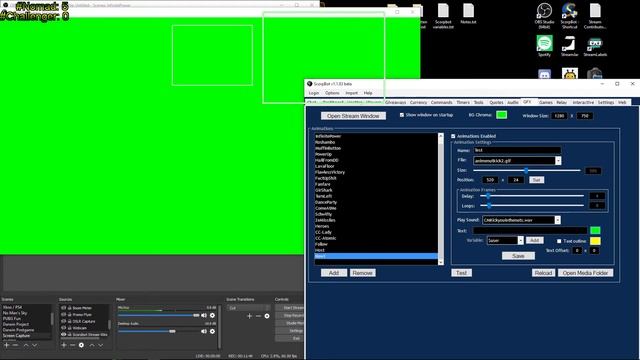Toggle visibility of Webcam source
This screenshot has width=640, height=360.
[x=64, y=328]
